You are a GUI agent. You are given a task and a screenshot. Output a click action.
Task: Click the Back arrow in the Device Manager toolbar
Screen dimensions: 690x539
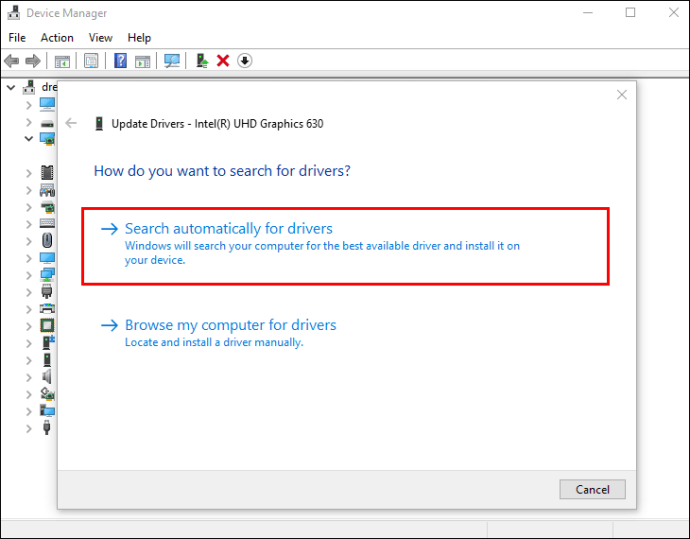pos(12,61)
